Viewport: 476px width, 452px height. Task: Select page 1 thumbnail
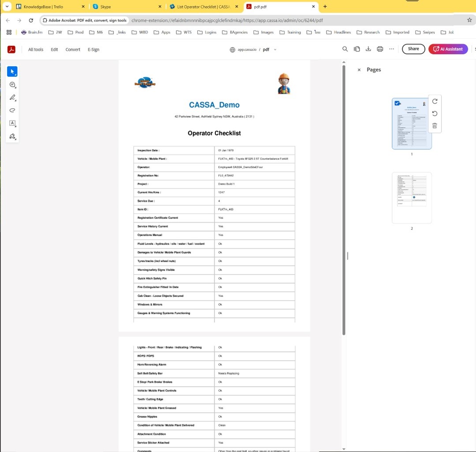coord(412,123)
